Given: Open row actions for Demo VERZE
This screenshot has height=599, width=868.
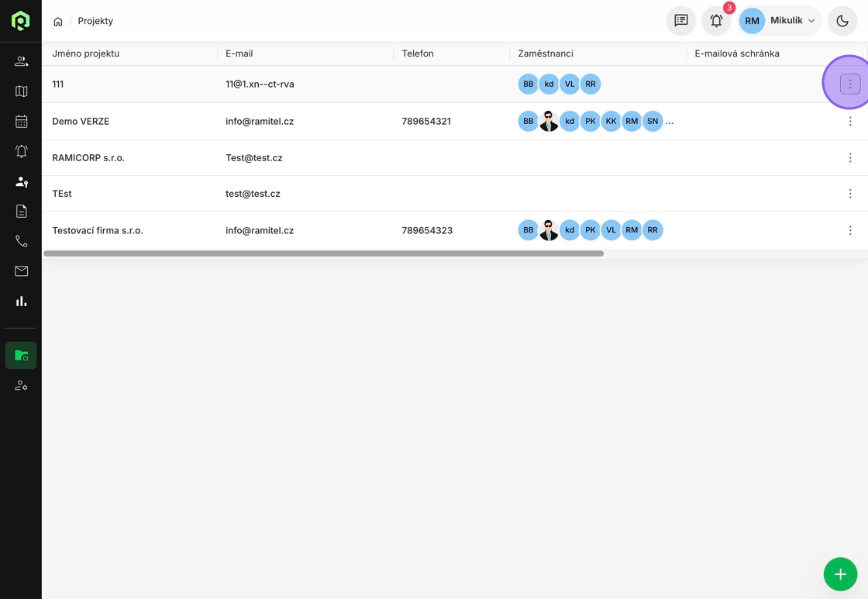Looking at the screenshot, I should [x=850, y=122].
